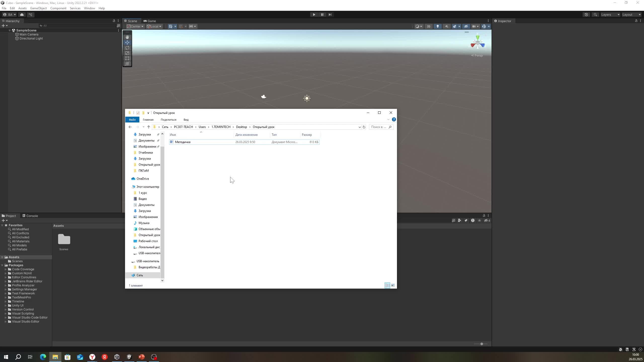
Task: Select the Scale tool
Action: pos(127,53)
